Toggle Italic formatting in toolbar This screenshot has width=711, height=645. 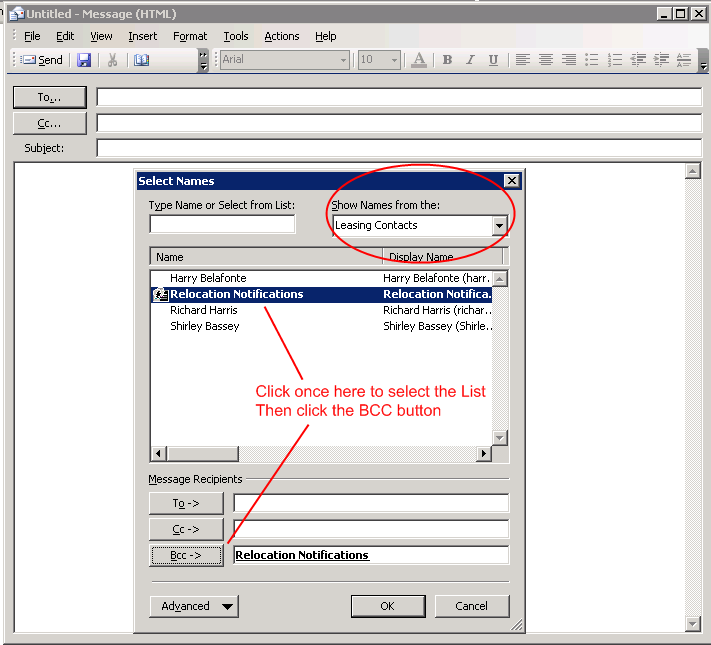tap(470, 60)
